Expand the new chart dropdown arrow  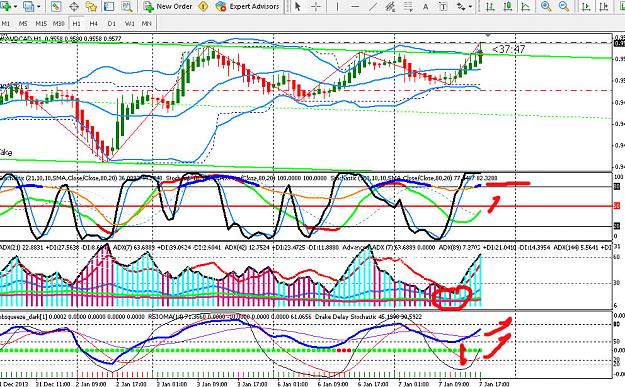click(x=15, y=6)
